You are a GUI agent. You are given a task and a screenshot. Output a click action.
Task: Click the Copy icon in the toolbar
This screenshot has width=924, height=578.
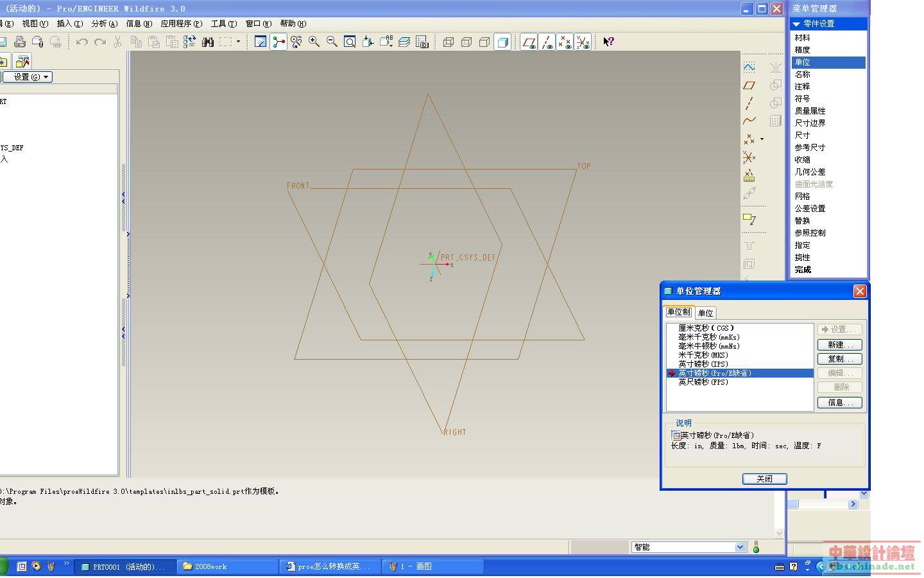tap(136, 42)
